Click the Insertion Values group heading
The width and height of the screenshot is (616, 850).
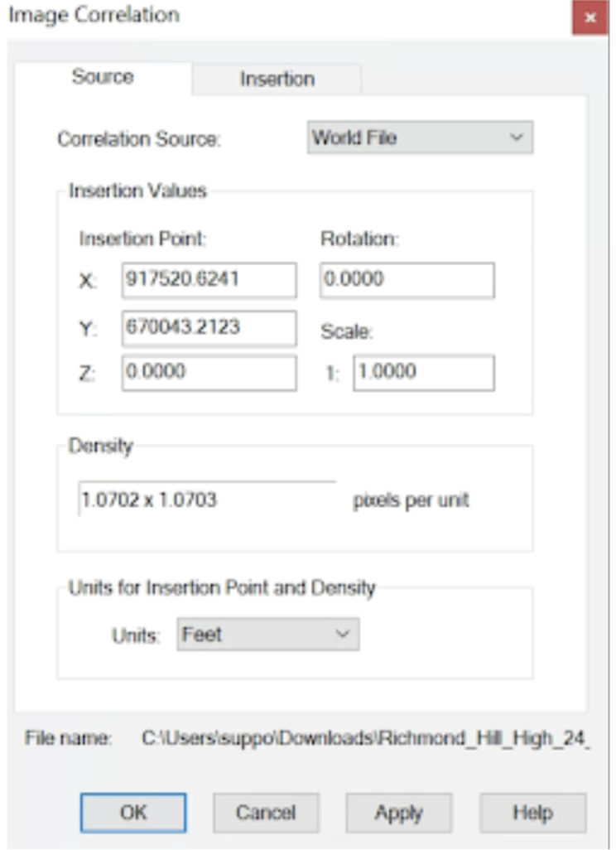[137, 191]
